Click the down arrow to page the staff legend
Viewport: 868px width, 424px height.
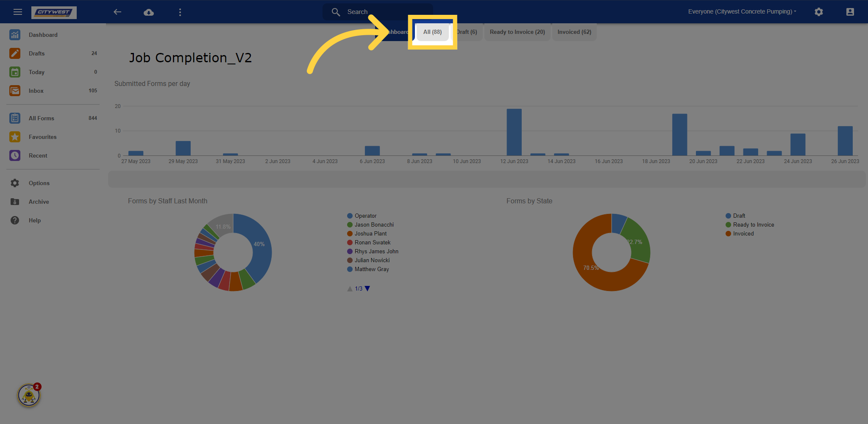(367, 288)
